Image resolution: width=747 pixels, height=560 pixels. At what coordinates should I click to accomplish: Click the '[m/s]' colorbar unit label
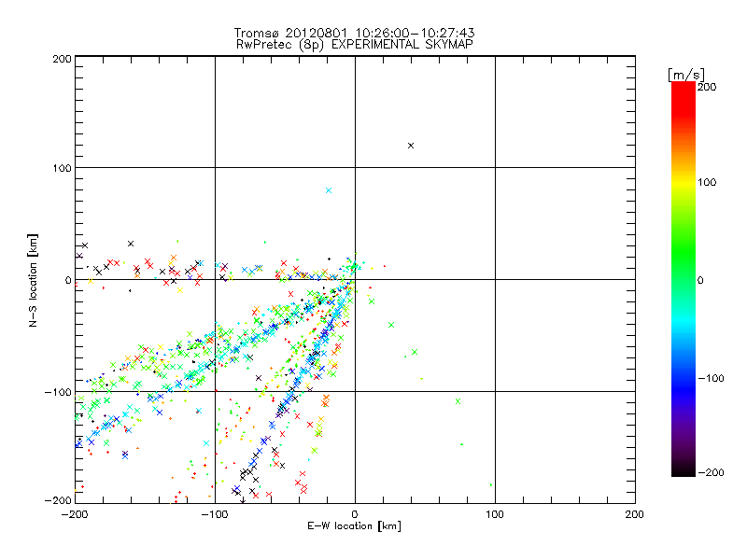point(686,75)
